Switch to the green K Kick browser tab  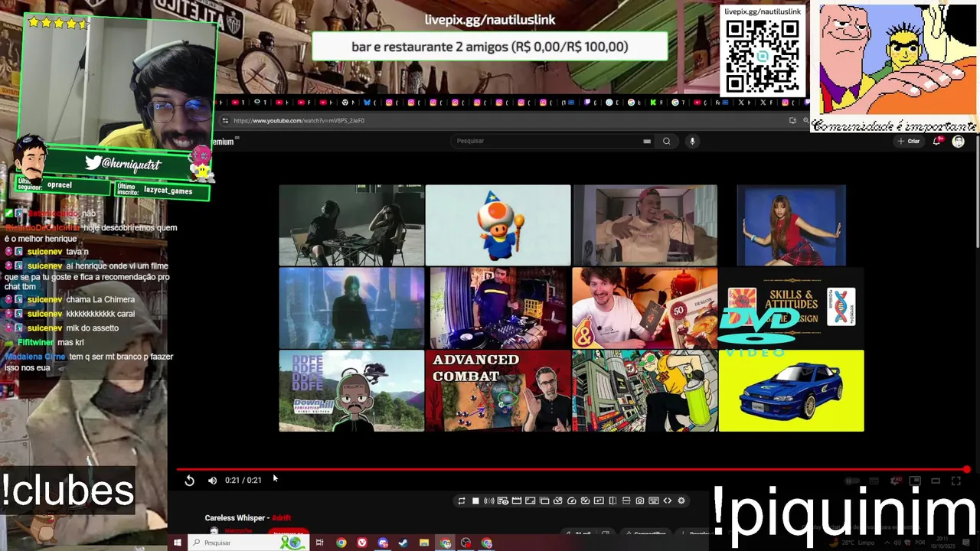[653, 103]
